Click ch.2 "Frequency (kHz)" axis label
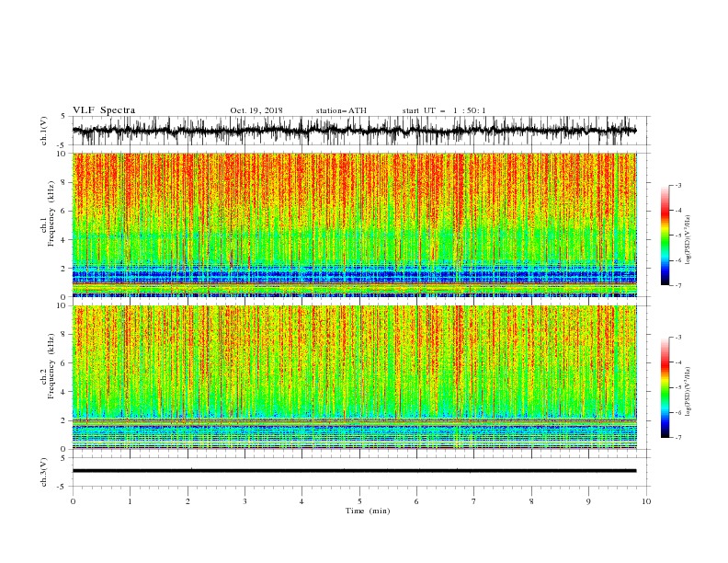Viewport: 728px width, 563px height. 51,366
